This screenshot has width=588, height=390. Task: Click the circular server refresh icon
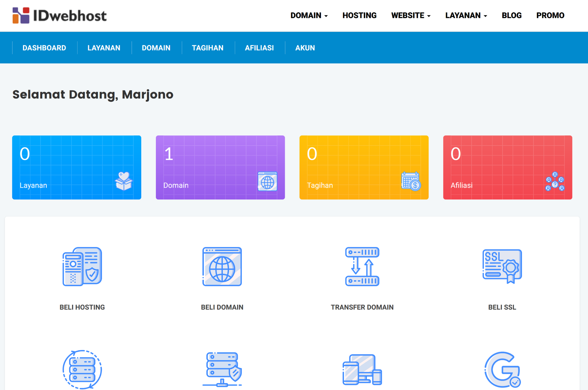82,369
